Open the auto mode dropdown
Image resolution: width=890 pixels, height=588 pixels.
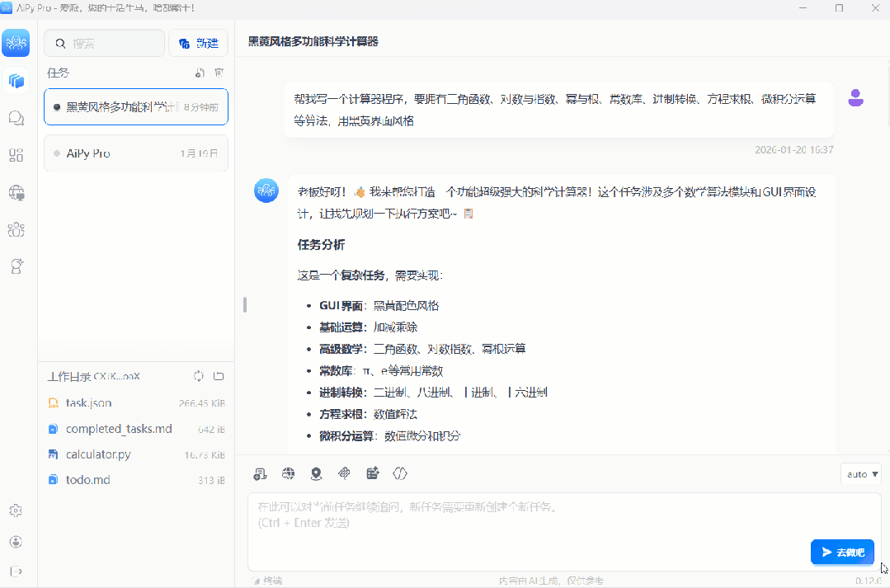tap(862, 474)
